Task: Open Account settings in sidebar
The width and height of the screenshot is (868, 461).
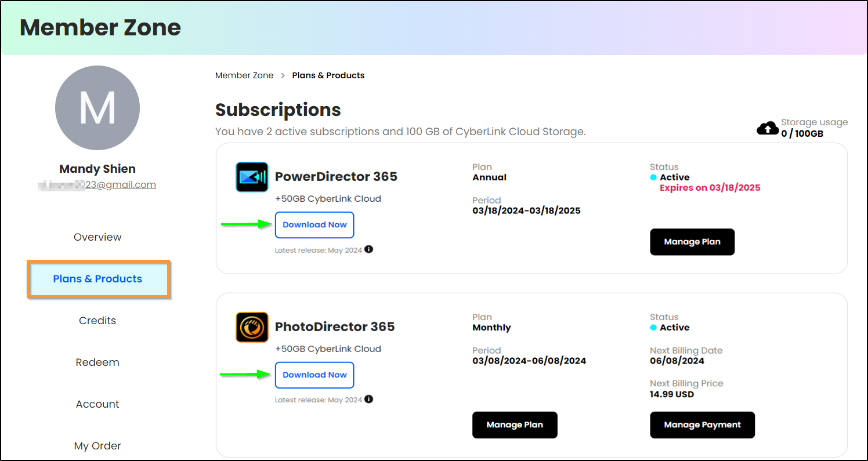Action: pos(97,404)
